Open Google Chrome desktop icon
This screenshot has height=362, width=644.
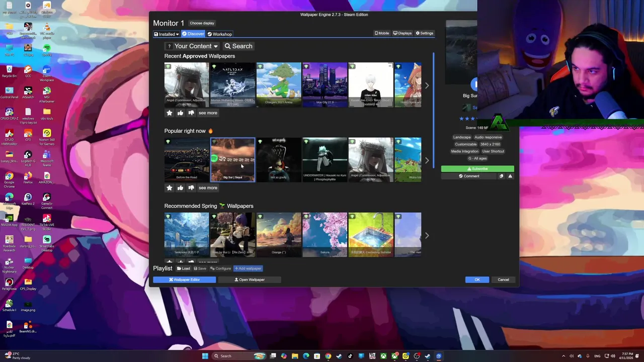point(9,179)
